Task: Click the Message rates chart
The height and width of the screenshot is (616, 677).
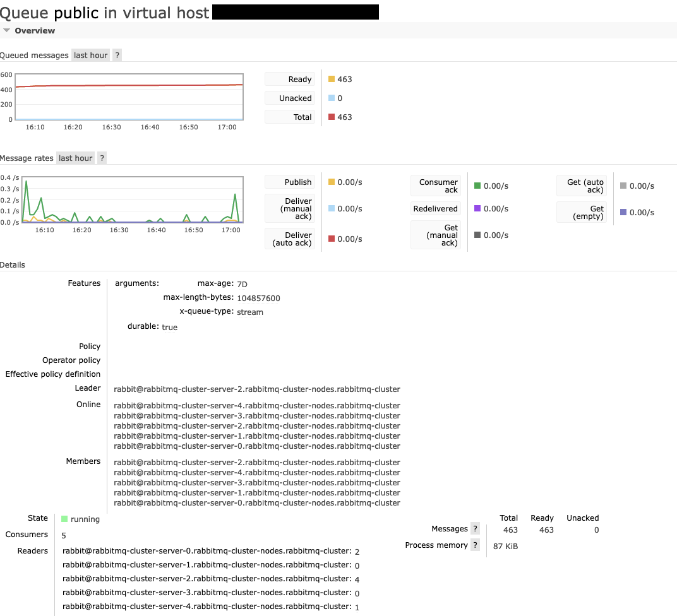Action: pyautogui.click(x=133, y=199)
